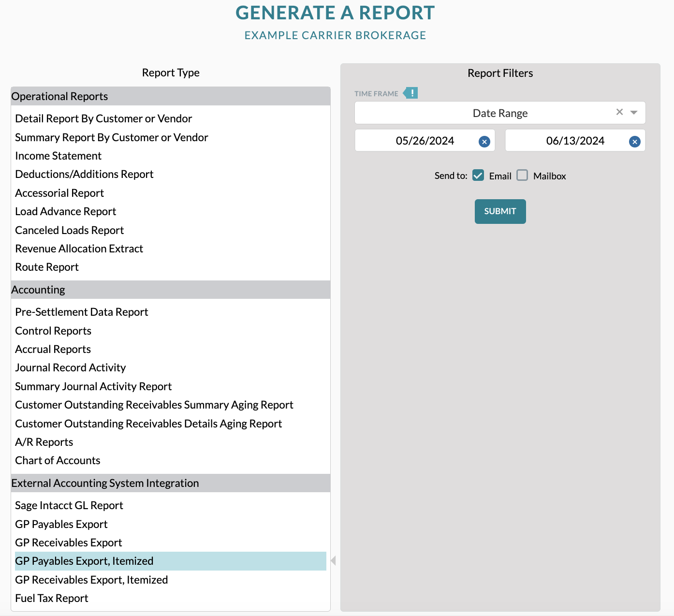Clear the 05/26/2024 start date

[x=484, y=141]
